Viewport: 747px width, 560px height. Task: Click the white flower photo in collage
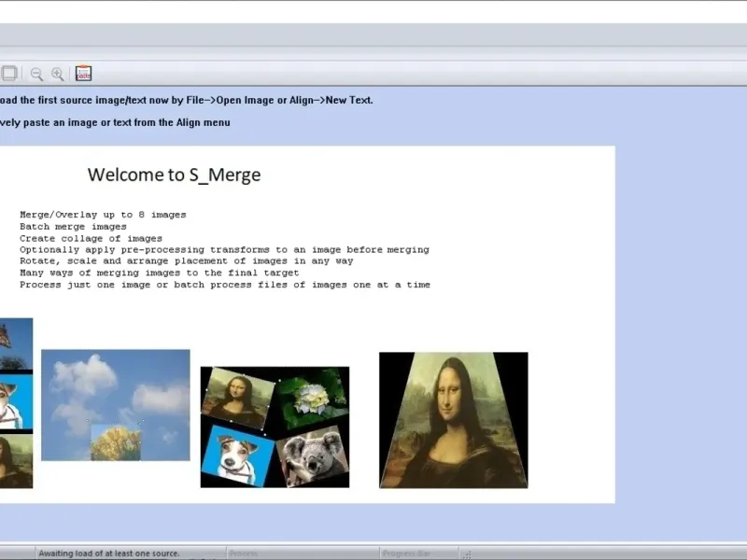pos(312,399)
